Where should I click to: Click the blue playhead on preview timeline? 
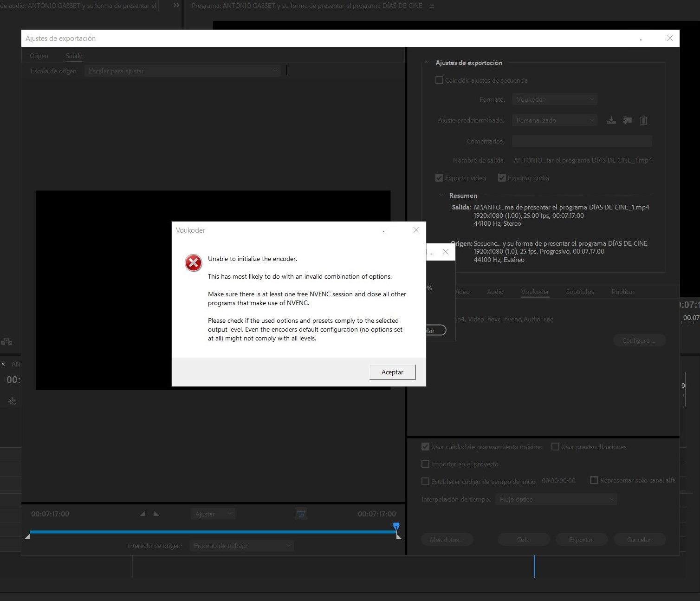[396, 526]
